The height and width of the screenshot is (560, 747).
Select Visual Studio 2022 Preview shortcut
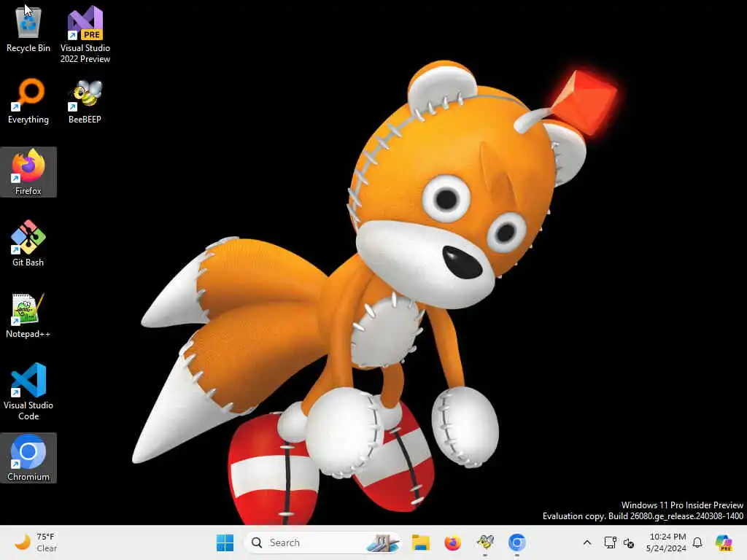(x=85, y=34)
